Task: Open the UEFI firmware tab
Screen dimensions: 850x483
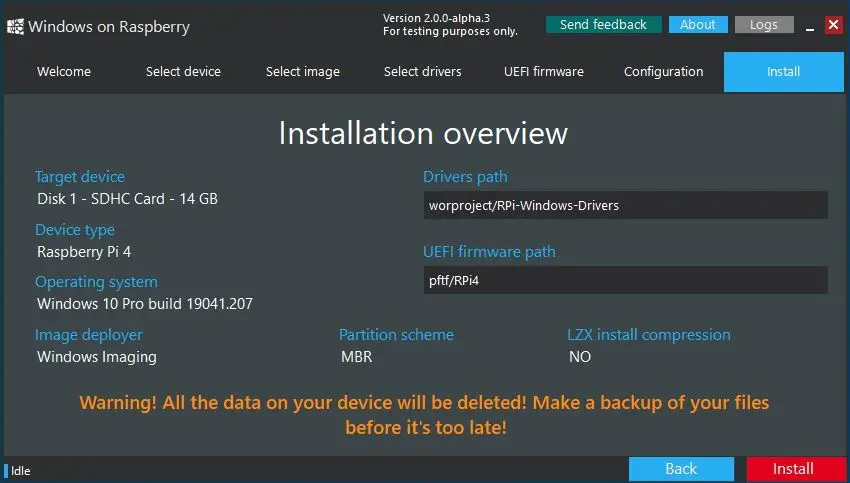Action: pyautogui.click(x=544, y=72)
